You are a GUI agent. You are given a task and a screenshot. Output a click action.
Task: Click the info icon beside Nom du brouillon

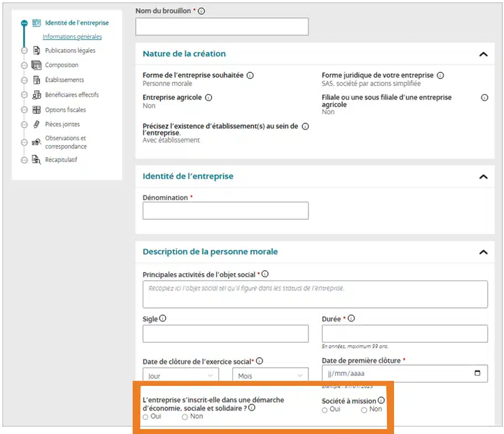[201, 11]
